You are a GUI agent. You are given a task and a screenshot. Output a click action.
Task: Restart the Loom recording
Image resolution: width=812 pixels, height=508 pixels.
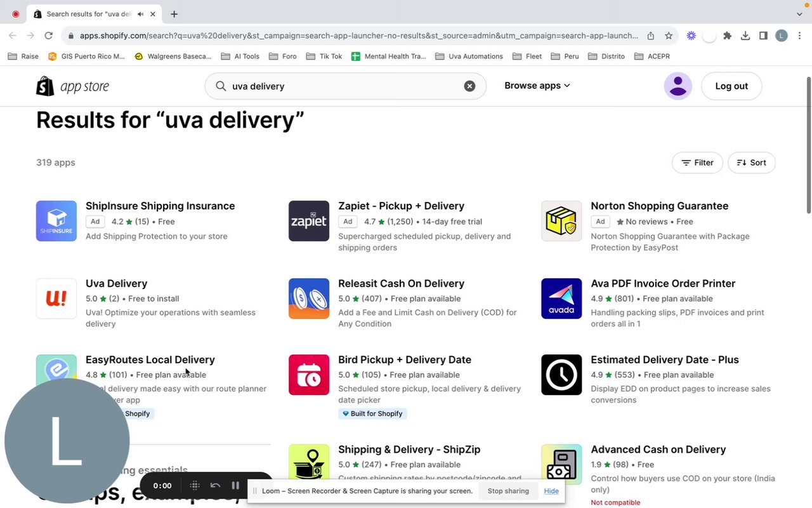pos(215,485)
